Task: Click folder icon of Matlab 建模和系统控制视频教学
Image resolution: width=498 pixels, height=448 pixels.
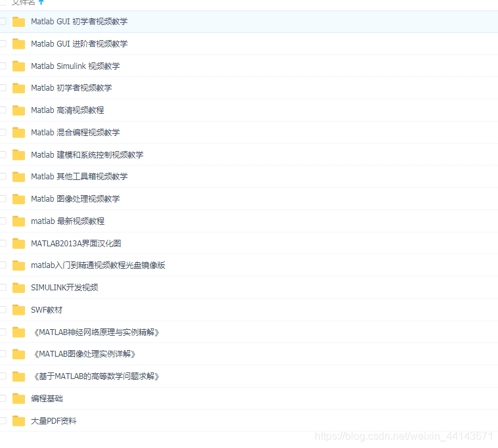Action: 19,154
